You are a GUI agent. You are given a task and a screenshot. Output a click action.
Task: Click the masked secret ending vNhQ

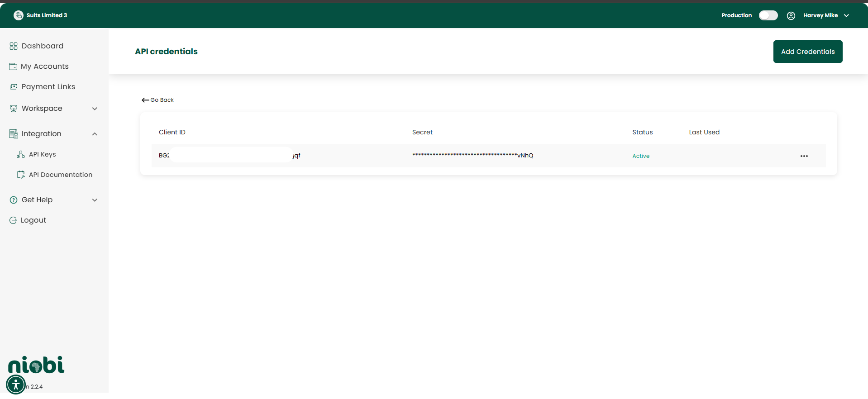(472, 155)
